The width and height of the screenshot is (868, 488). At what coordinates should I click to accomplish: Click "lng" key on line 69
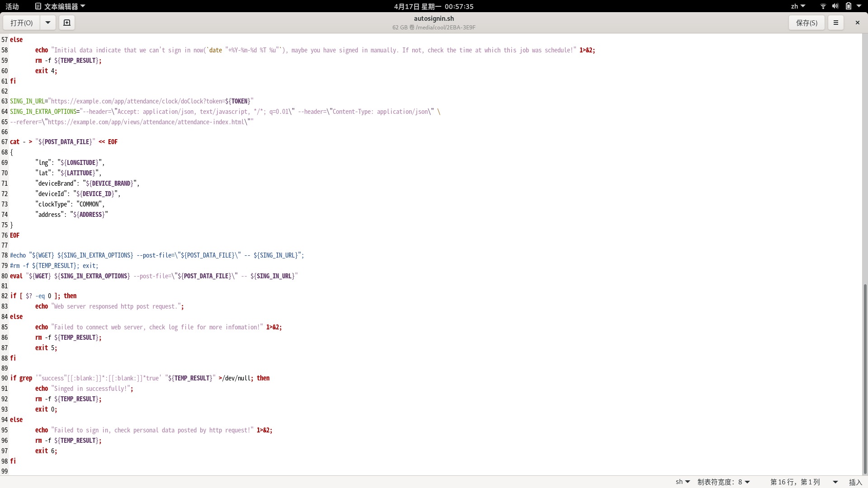click(43, 163)
